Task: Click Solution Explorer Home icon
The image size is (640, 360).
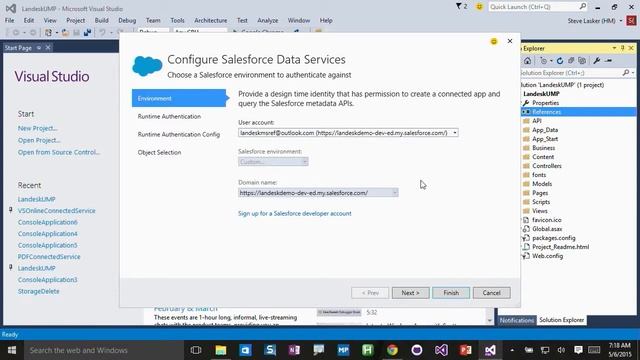Action: [527, 61]
